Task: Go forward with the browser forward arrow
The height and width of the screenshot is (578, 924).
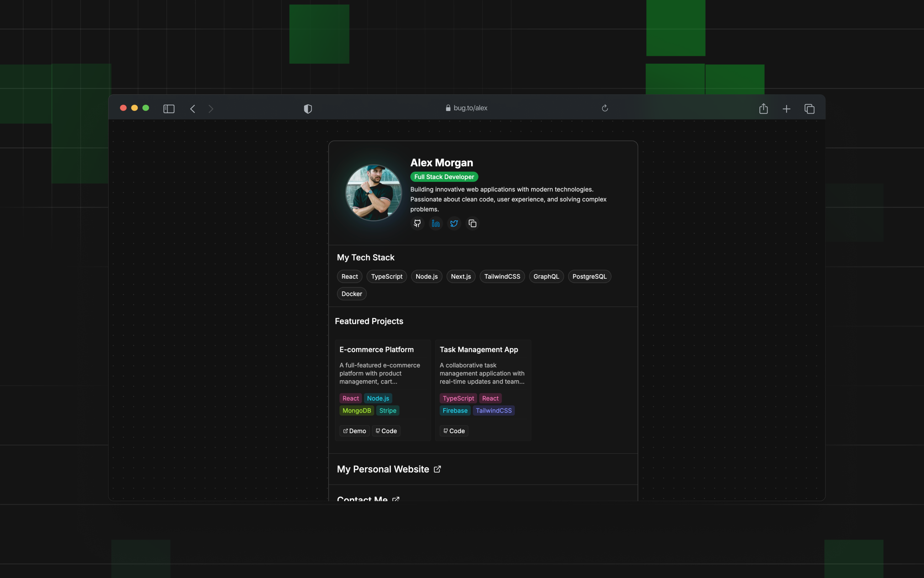Action: tap(211, 109)
